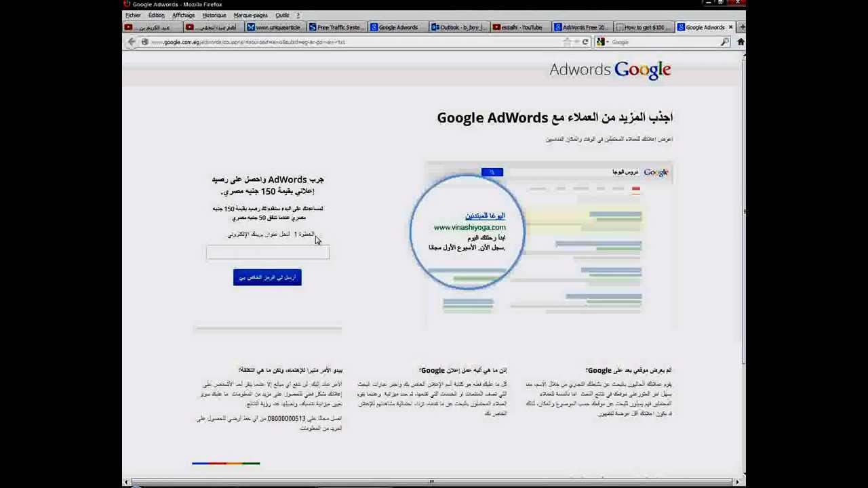Bookmark this page with the star icon
The width and height of the screenshot is (868, 488).
[567, 42]
